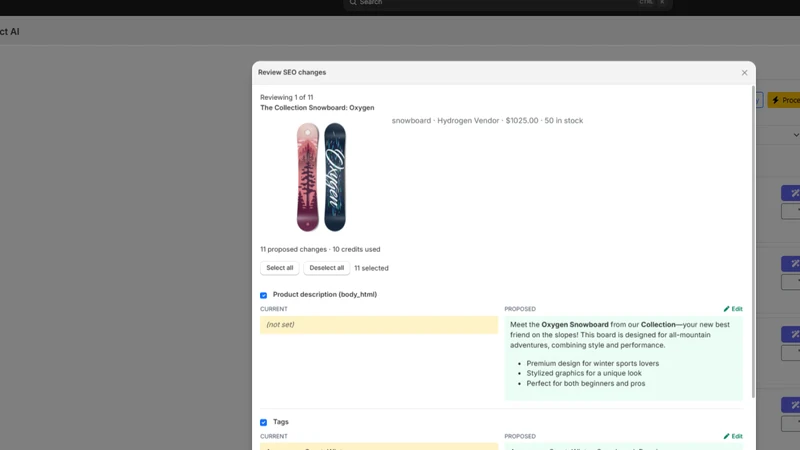Close the Review SEO changes dialog
The height and width of the screenshot is (450, 800).
pyautogui.click(x=744, y=72)
